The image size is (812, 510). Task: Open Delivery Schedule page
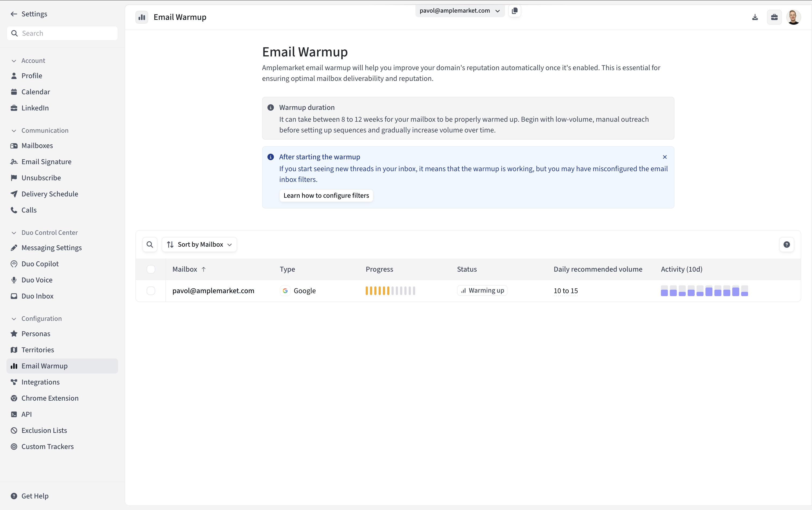[62, 194]
